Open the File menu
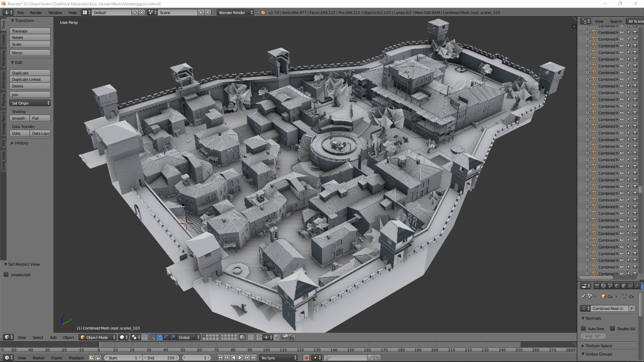Image resolution: width=644 pixels, height=362 pixels. 20,13
